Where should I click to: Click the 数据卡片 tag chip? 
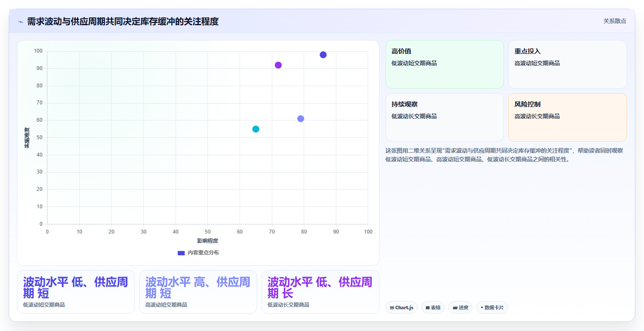[x=492, y=308]
